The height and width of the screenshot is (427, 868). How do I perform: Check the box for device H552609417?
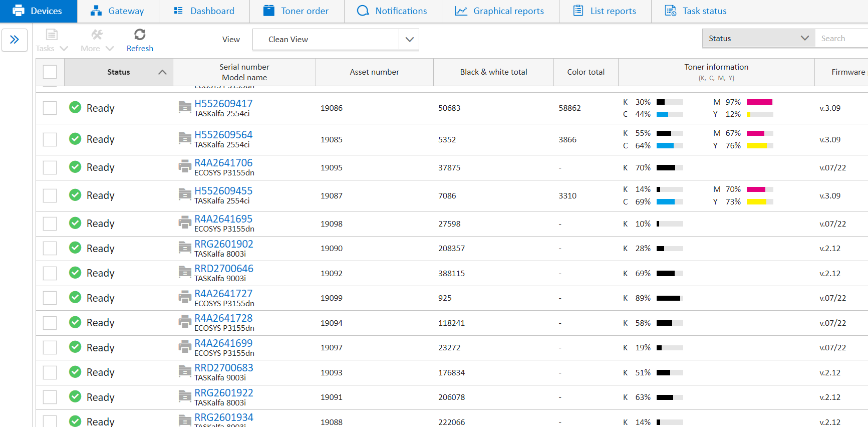[x=50, y=108]
